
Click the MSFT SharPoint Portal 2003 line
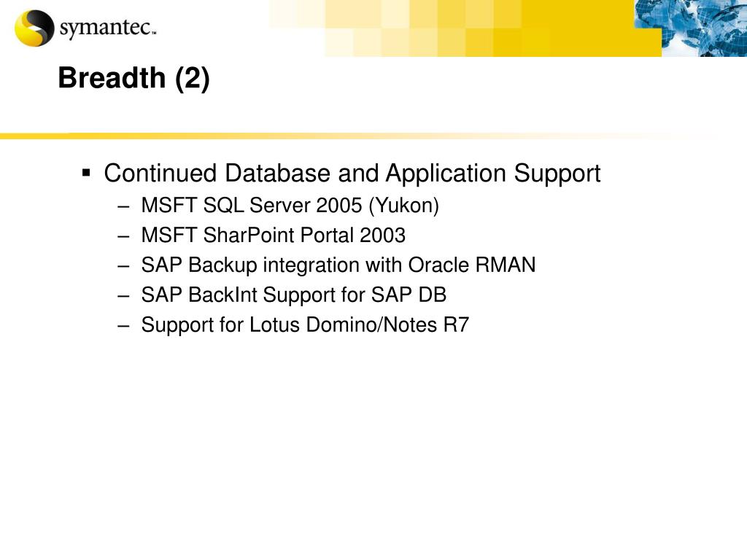point(274,236)
